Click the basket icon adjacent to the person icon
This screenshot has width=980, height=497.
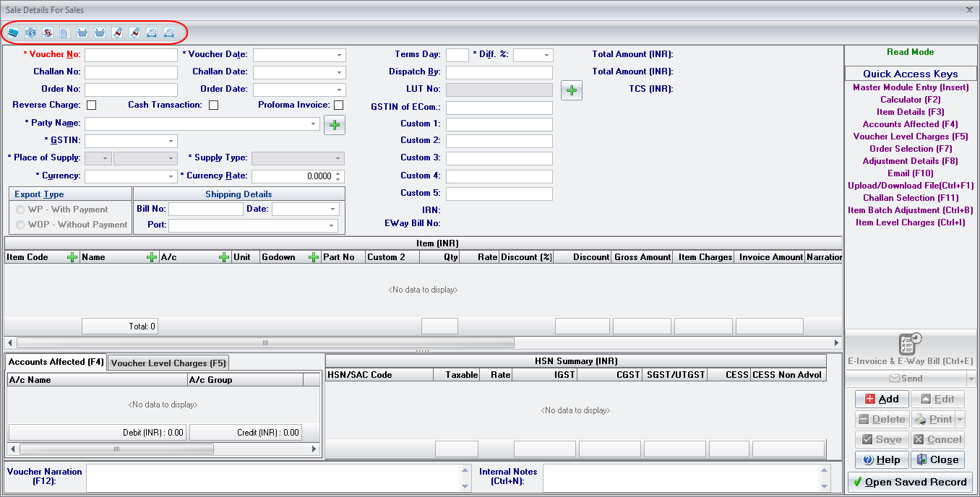pyautogui.click(x=100, y=33)
